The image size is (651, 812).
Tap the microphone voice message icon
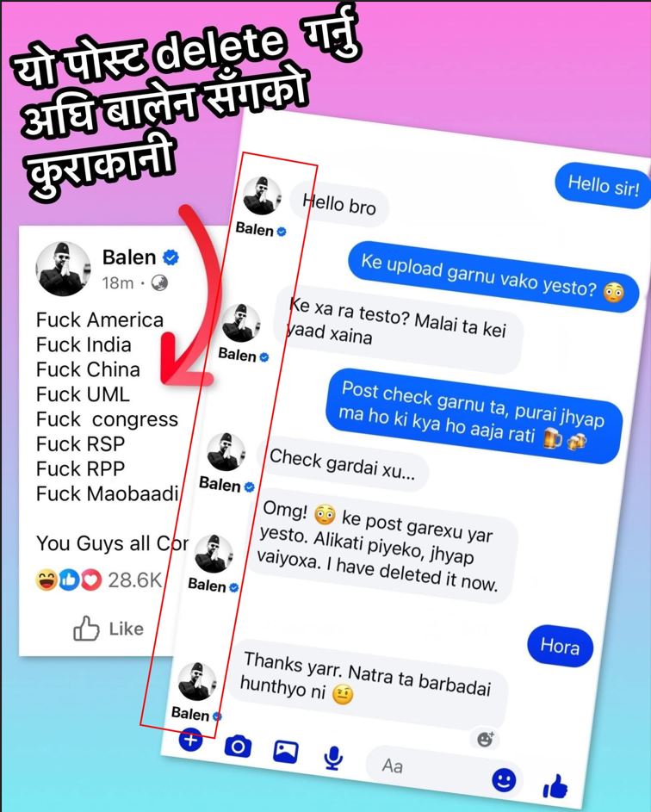[333, 758]
